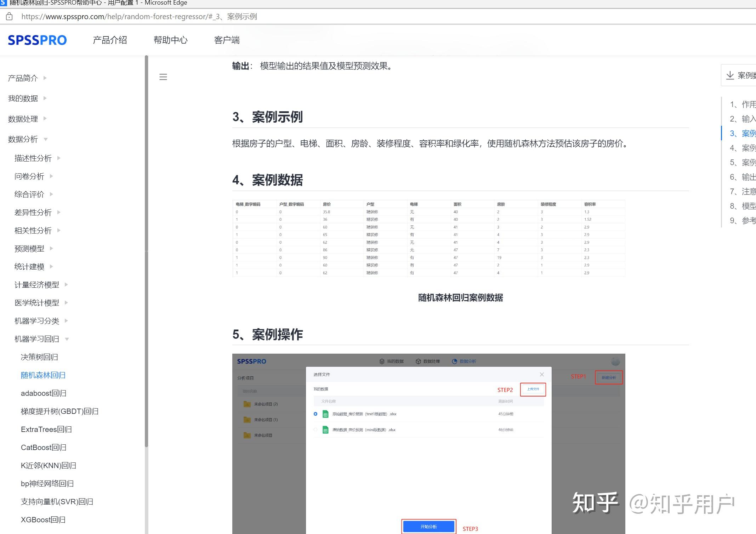Collapse the 机器学习回归 tree group
Viewport: 756px width, 534px height.
[67, 339]
